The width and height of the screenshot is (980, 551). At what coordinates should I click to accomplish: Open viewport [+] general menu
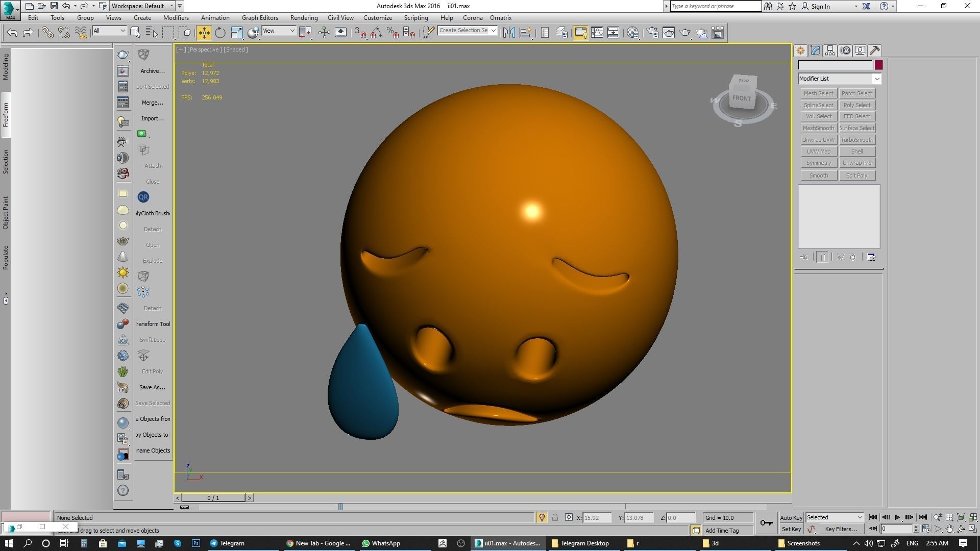pos(180,49)
